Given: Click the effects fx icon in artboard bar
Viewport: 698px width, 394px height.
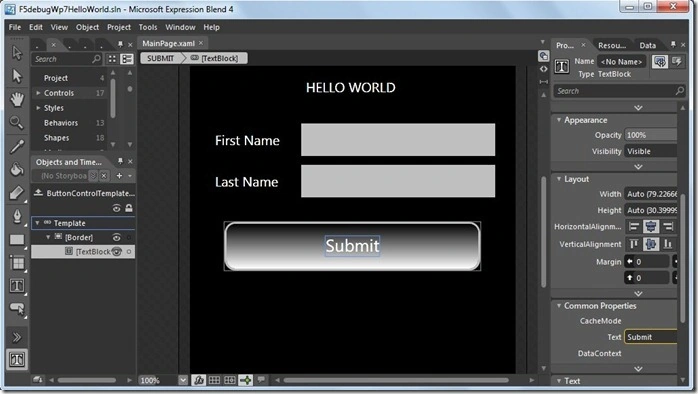Looking at the screenshot, I should [x=199, y=380].
